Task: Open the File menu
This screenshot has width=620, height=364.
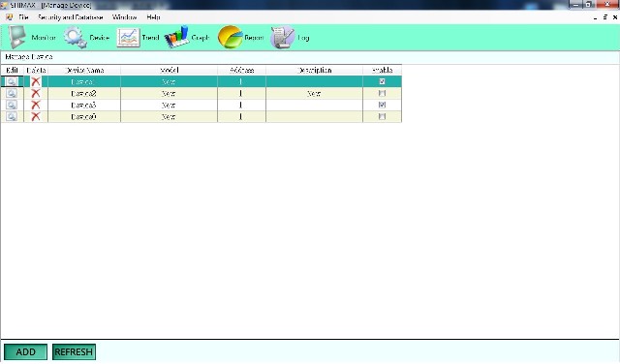Action: click(23, 17)
